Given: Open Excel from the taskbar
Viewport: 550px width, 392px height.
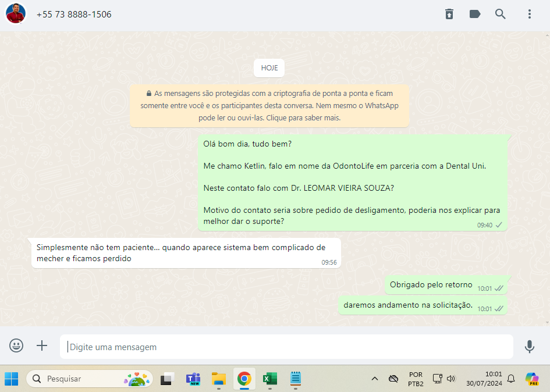Looking at the screenshot, I should (269, 379).
